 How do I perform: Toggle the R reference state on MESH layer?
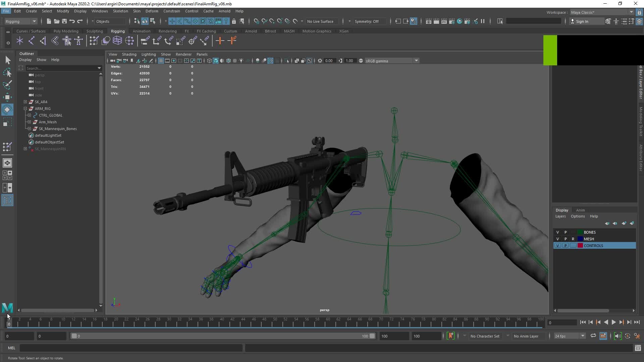point(573,239)
